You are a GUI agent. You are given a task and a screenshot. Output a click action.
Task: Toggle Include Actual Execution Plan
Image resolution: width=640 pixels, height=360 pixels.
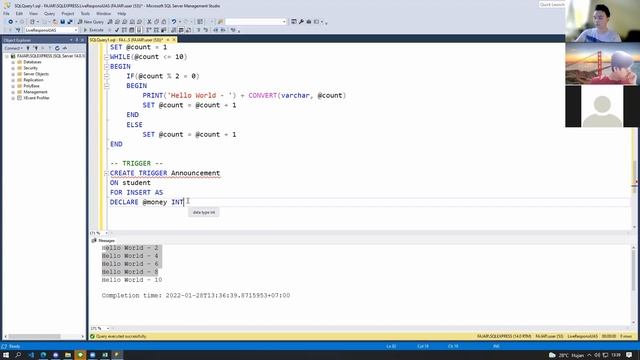(149, 30)
